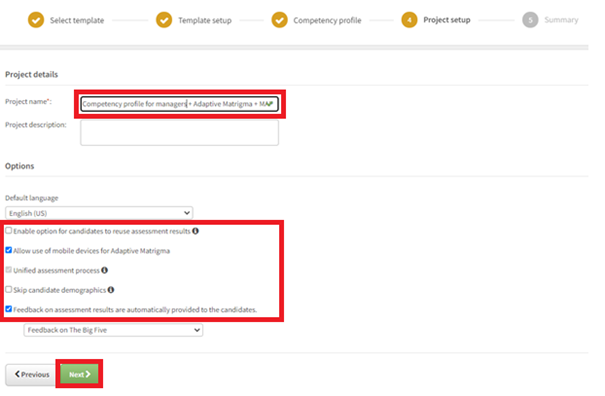Enable option to reuse assessment results checkbox

(x=8, y=230)
